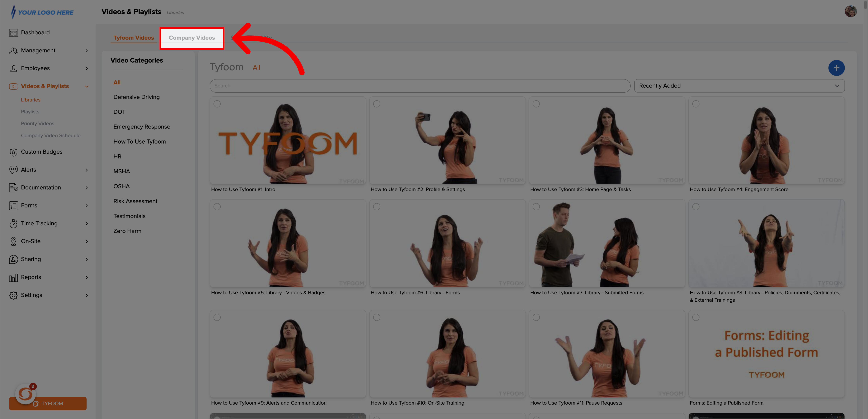Select the OSHA category
Viewport: 868px width, 419px height.
click(121, 186)
